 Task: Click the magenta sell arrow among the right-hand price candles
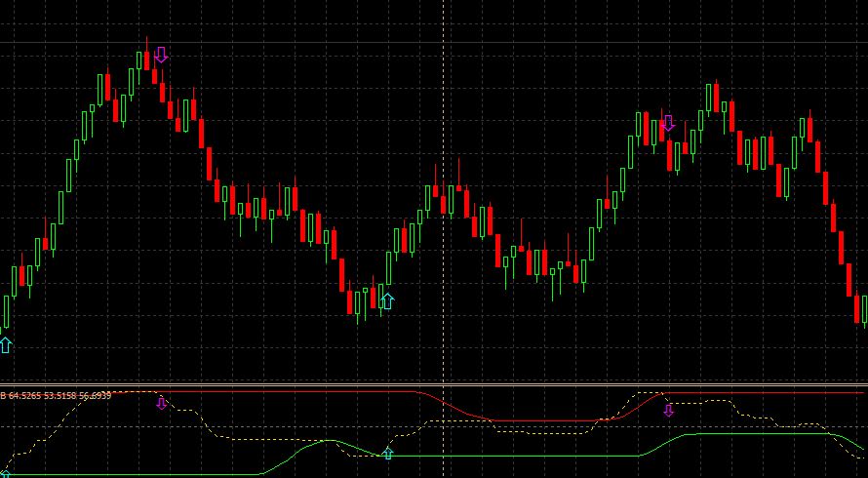[669, 123]
